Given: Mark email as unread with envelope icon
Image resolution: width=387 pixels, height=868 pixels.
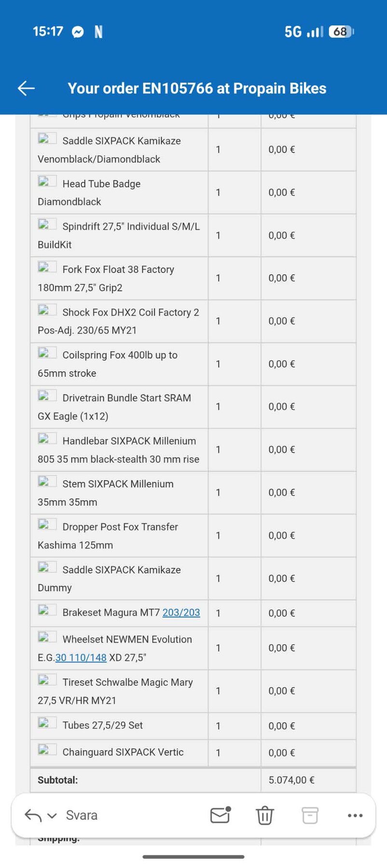Looking at the screenshot, I should point(221,814).
